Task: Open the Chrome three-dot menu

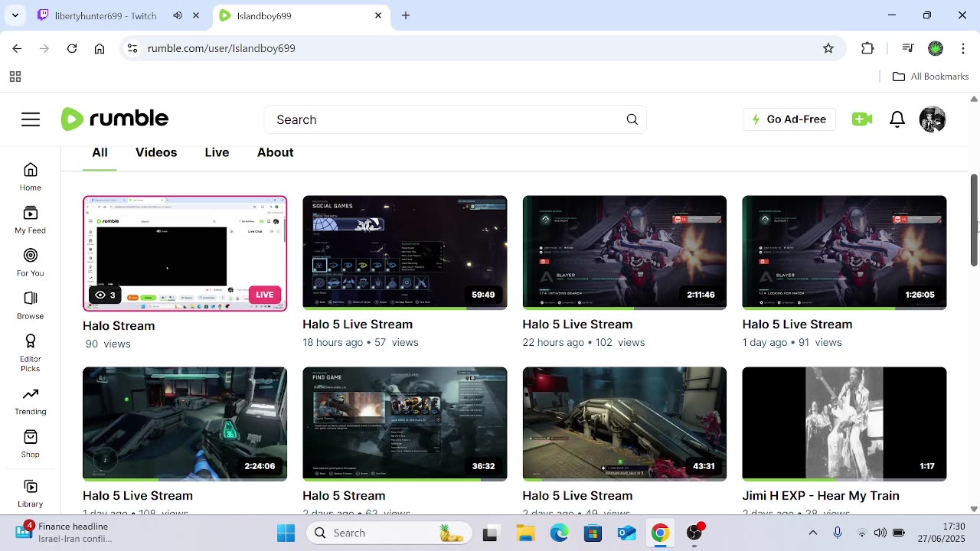Action: (x=963, y=48)
